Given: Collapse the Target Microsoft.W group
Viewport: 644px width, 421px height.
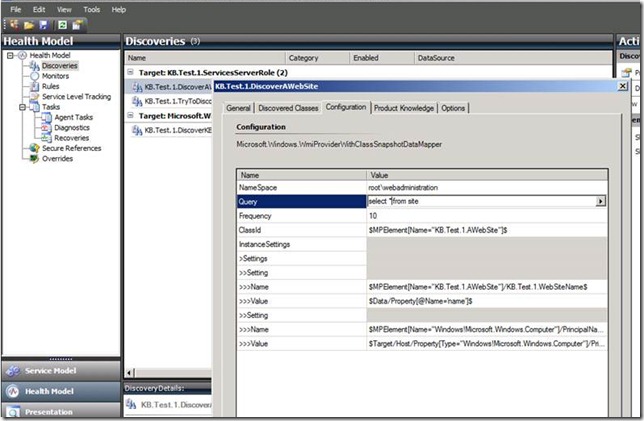Looking at the screenshot, I should (x=130, y=116).
